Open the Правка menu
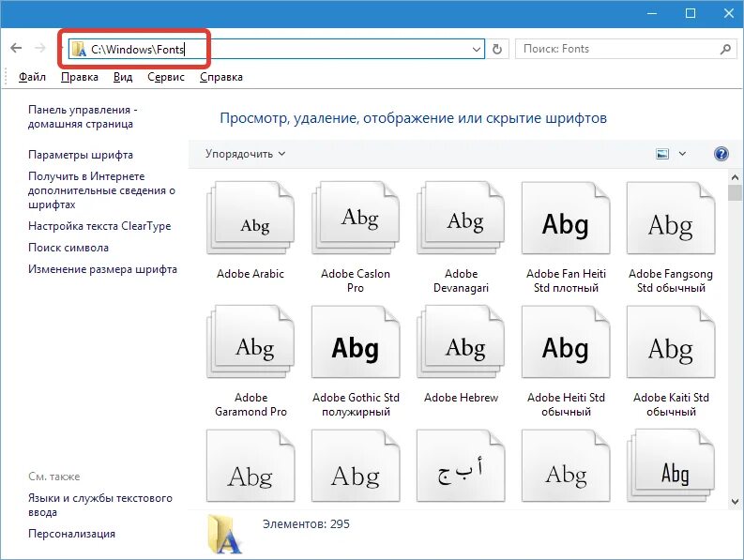 [x=80, y=77]
